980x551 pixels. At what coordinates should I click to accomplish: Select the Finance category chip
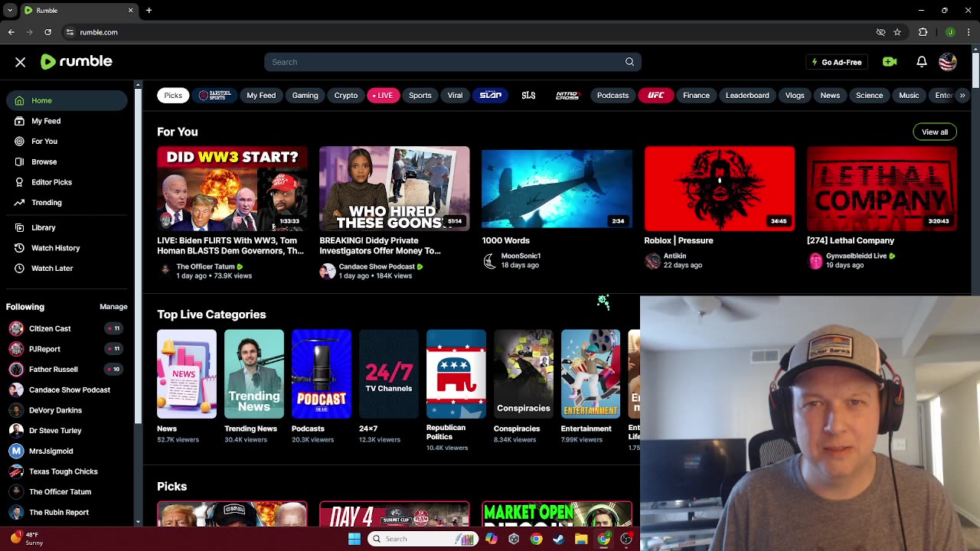click(696, 96)
